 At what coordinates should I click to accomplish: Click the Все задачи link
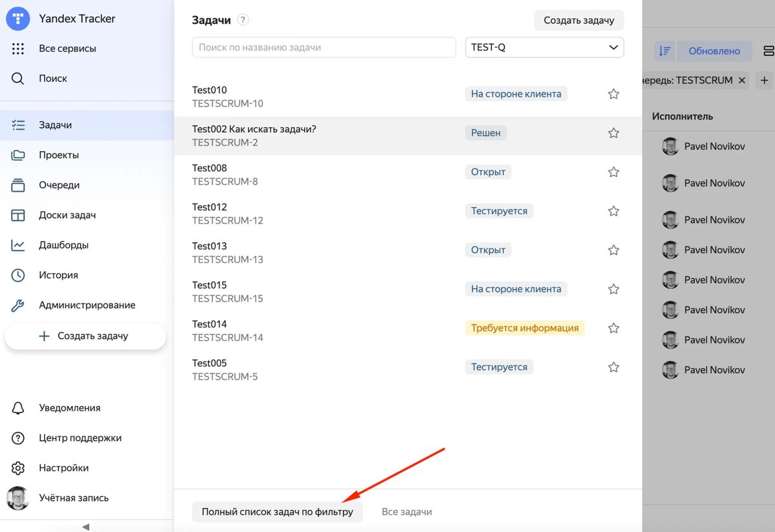407,512
